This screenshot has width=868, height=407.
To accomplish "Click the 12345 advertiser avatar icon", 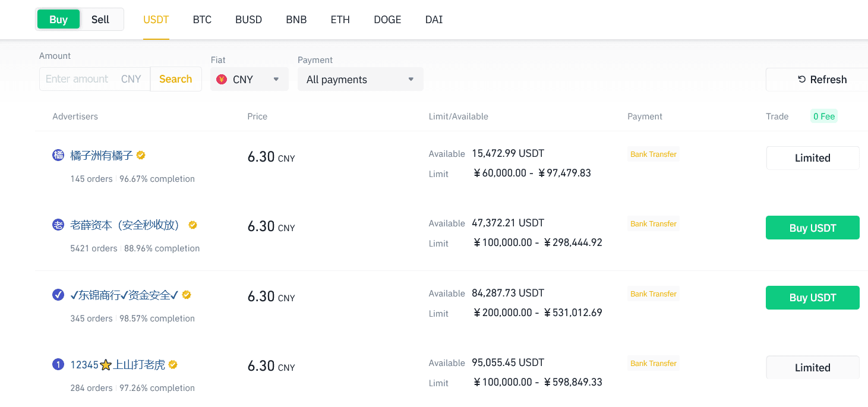I will pos(58,365).
